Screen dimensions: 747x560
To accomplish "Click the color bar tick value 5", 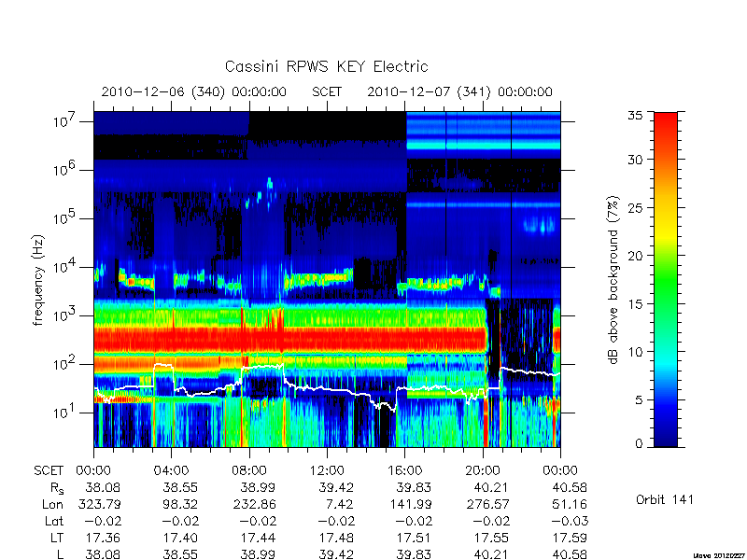I will 639,399.
